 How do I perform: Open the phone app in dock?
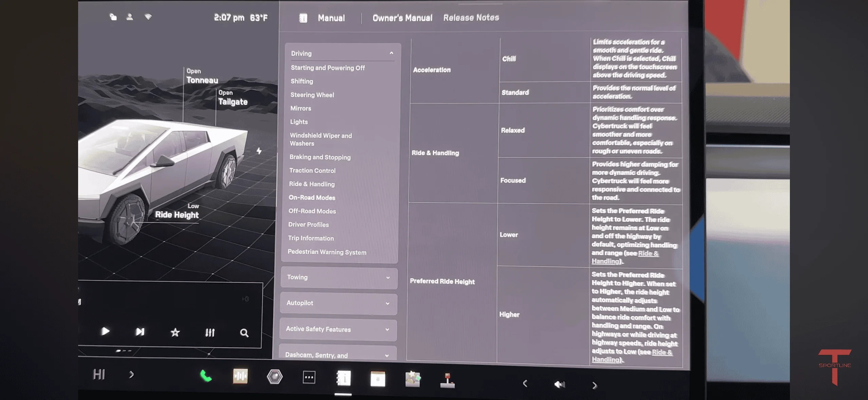coord(206,376)
